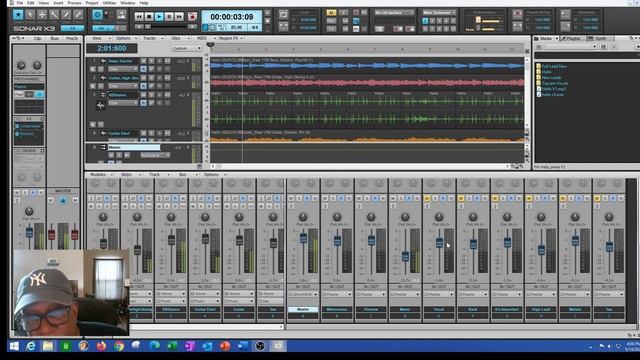Viewport: 640px width, 360px height.
Task: Open the Project menu
Action: tap(92, 3)
